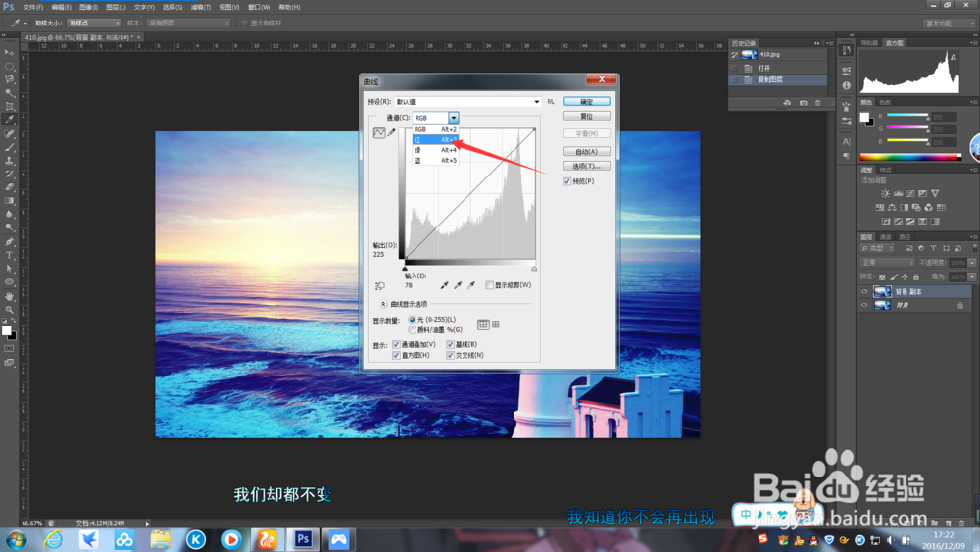980x552 pixels.
Task: Pick the gray point eyedropper in Curves
Action: (x=458, y=285)
